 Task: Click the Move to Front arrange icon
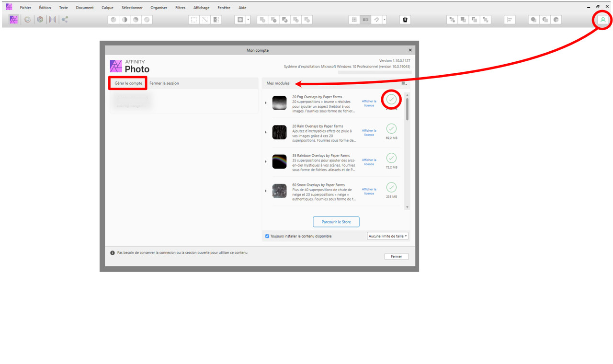486,20
